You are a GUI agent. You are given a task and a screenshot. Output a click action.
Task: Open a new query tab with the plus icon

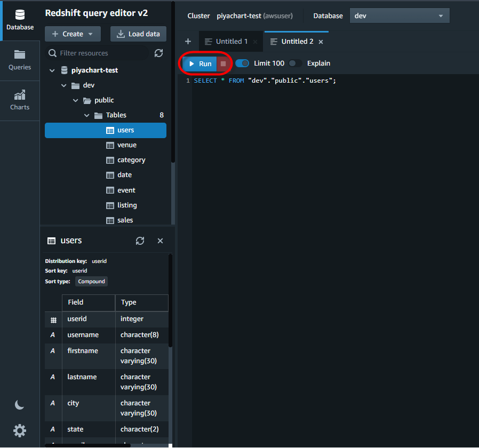[x=188, y=41]
